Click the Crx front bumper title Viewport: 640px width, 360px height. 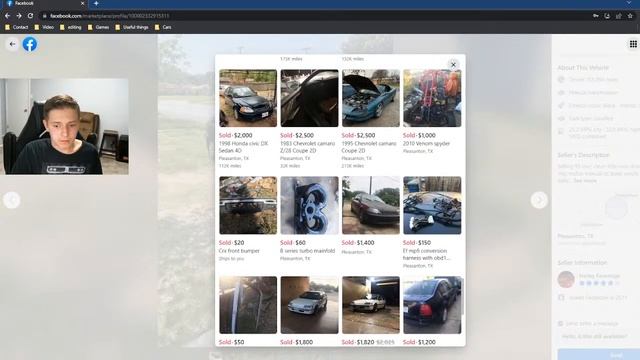(x=239, y=251)
